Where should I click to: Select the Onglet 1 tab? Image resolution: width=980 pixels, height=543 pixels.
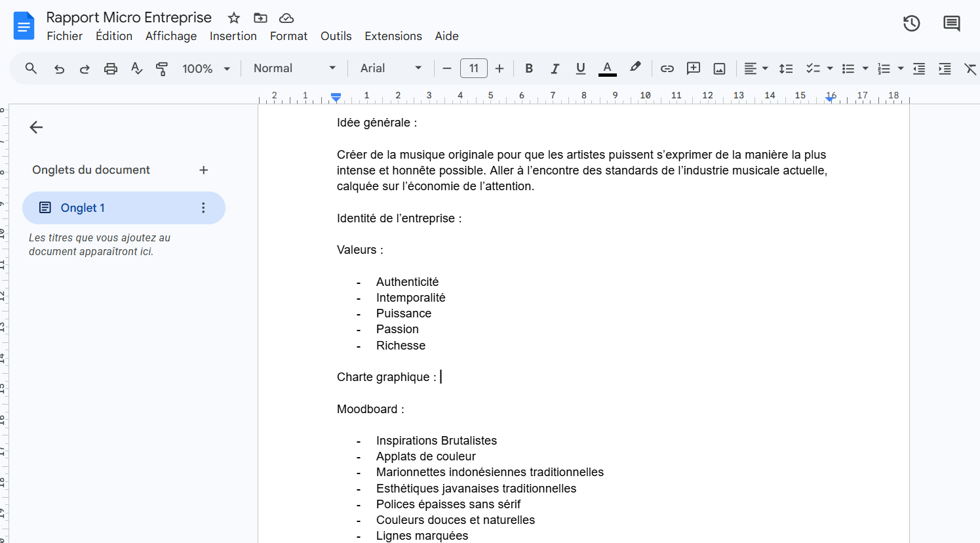124,208
